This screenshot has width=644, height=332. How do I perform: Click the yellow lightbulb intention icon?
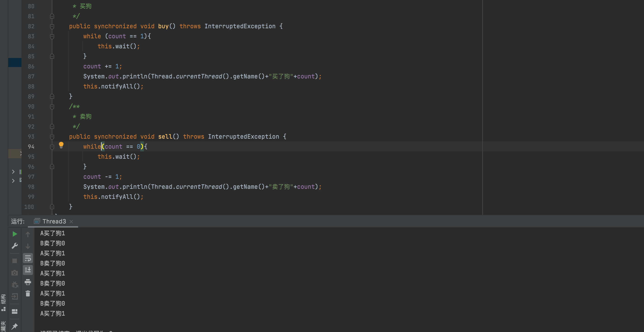pyautogui.click(x=61, y=145)
